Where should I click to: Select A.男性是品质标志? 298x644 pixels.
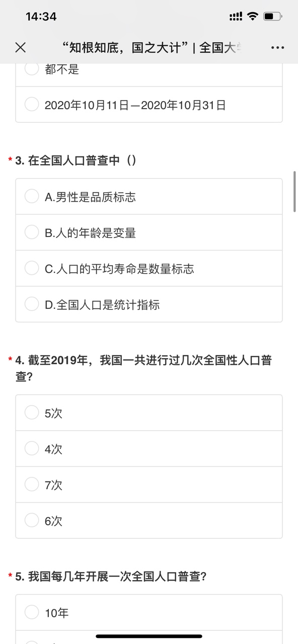point(149,197)
